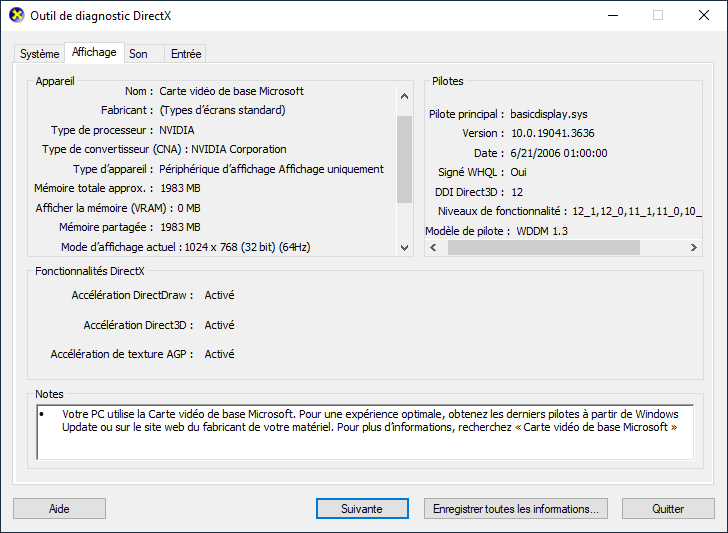Click the Signé WHQL 'Oui' value
The image size is (728, 533).
(519, 172)
